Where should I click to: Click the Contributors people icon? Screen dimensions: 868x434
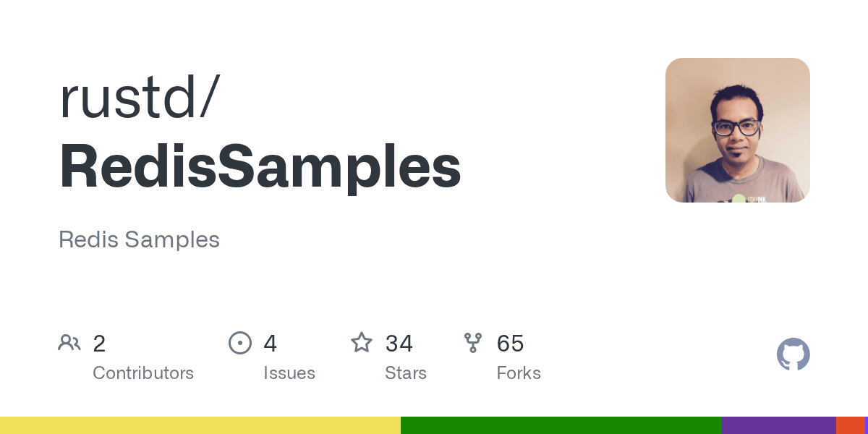69,342
